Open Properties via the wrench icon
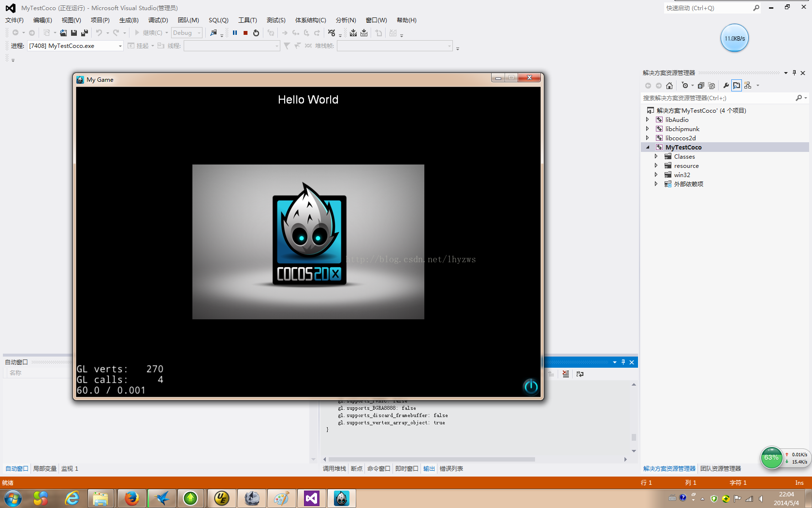Image resolution: width=812 pixels, height=508 pixels. [x=726, y=86]
